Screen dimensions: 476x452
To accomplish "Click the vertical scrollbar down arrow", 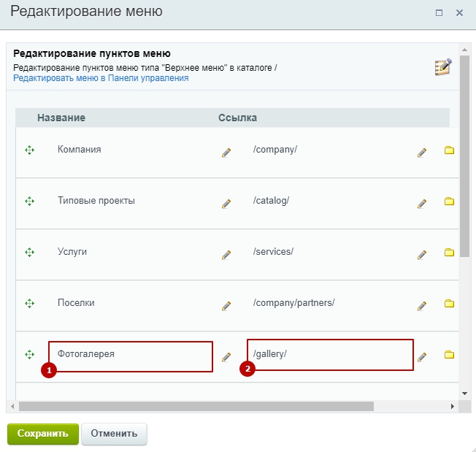I will tap(464, 394).
